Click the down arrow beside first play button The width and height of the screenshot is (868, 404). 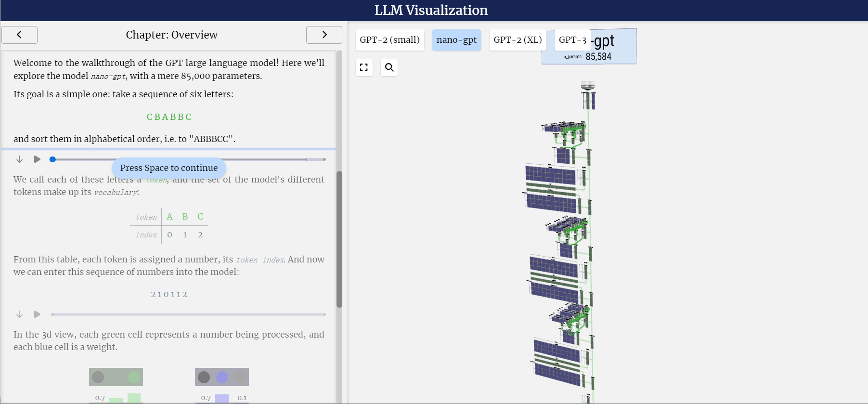pos(19,159)
